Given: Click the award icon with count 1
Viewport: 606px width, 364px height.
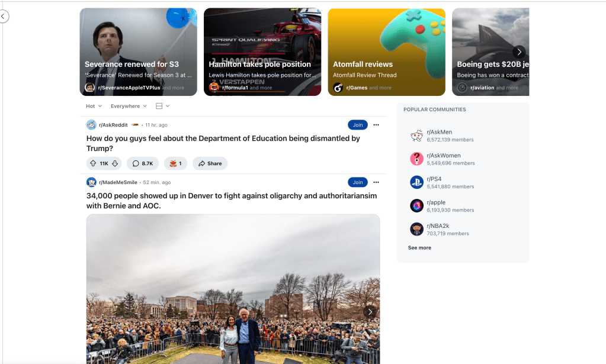Looking at the screenshot, I should coord(175,163).
